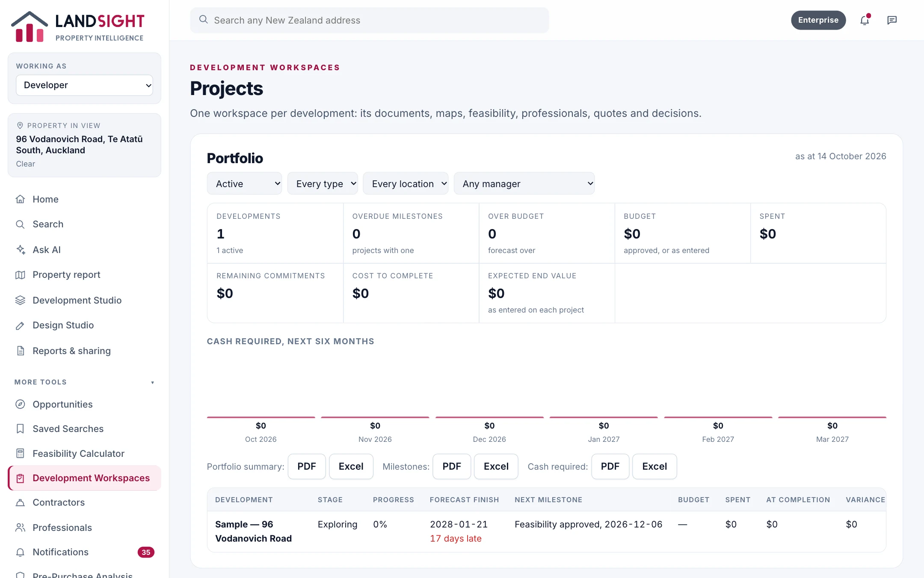This screenshot has width=924, height=578.
Task: Go to Development Workspaces menu item
Action: tap(84, 478)
